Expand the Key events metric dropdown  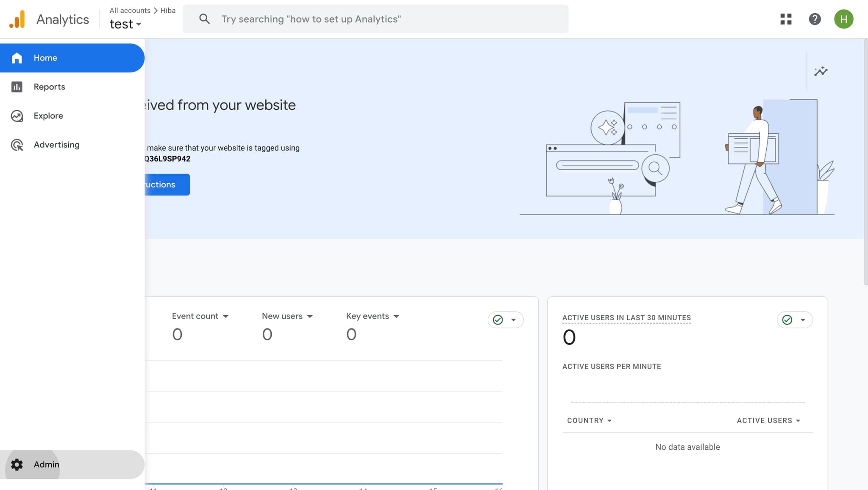pos(396,316)
